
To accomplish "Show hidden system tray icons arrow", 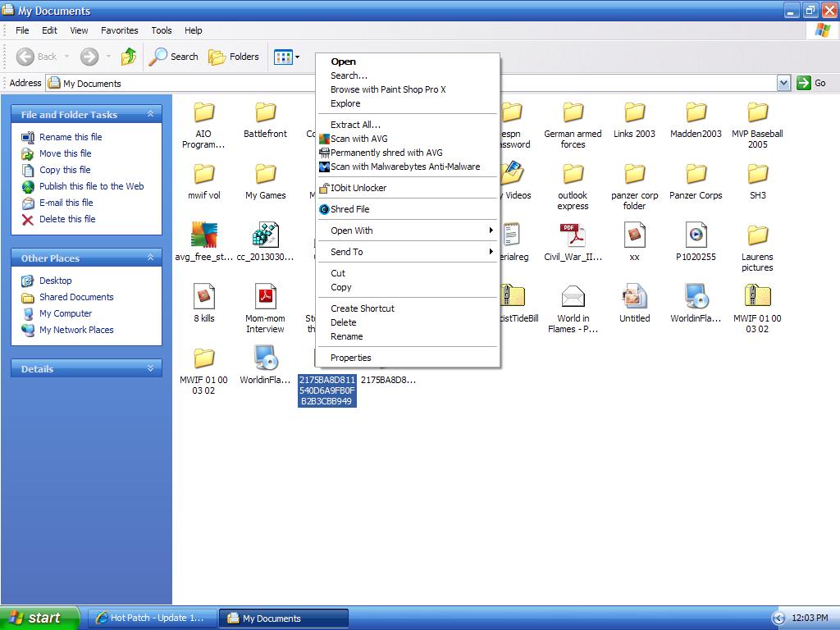I will [779, 619].
